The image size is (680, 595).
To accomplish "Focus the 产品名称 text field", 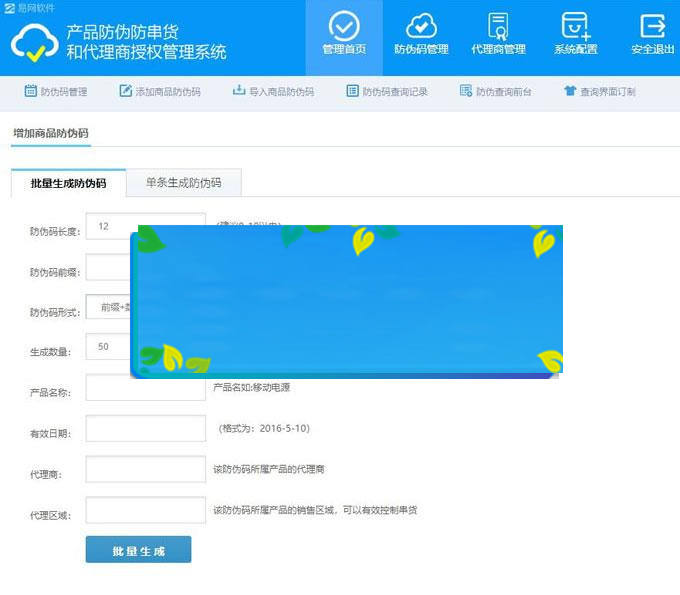I will (145, 388).
